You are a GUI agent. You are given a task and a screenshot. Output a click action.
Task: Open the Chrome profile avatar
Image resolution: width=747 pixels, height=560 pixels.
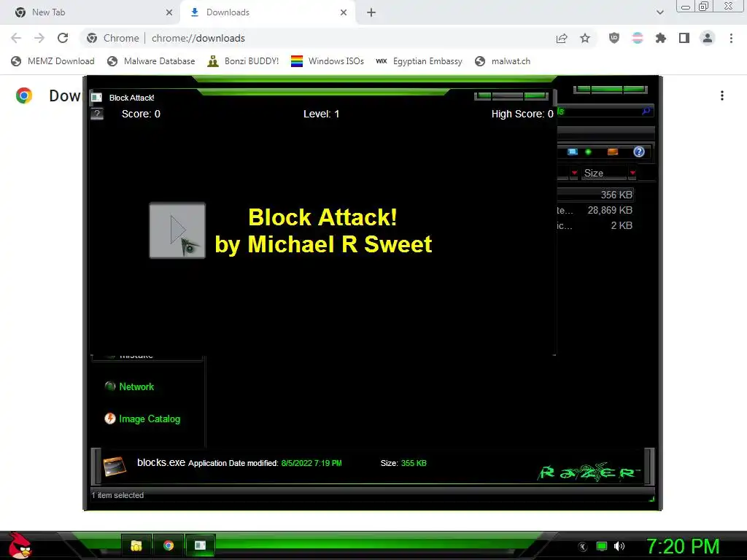(x=708, y=38)
